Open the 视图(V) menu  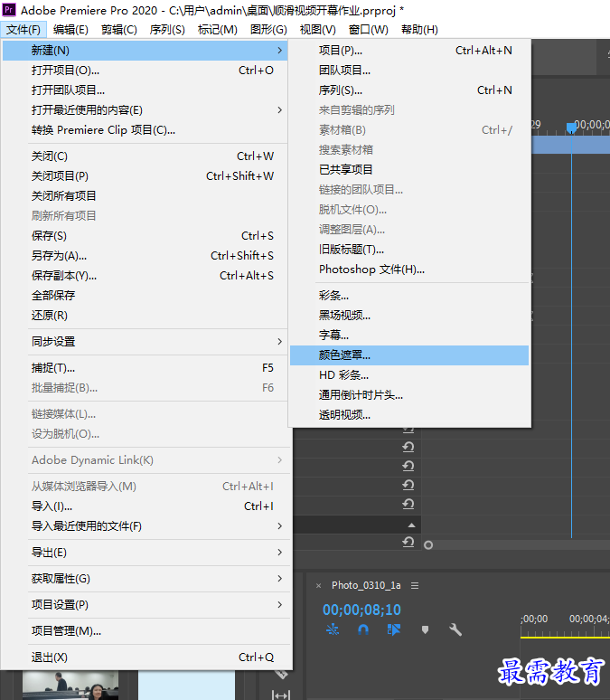[x=317, y=30]
